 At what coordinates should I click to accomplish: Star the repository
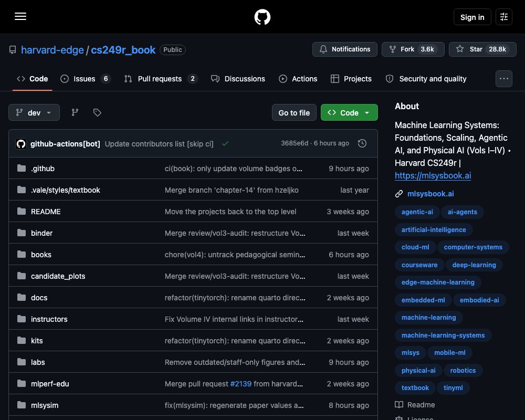tap(482, 49)
